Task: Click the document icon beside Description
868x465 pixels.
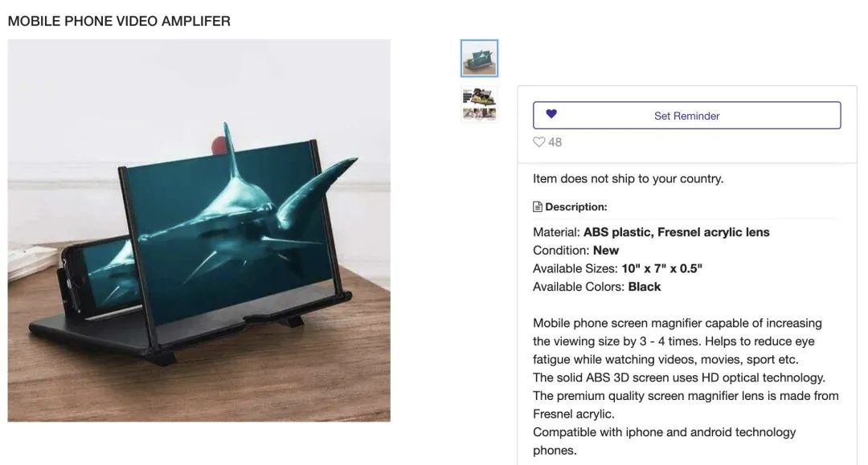Action: [538, 206]
